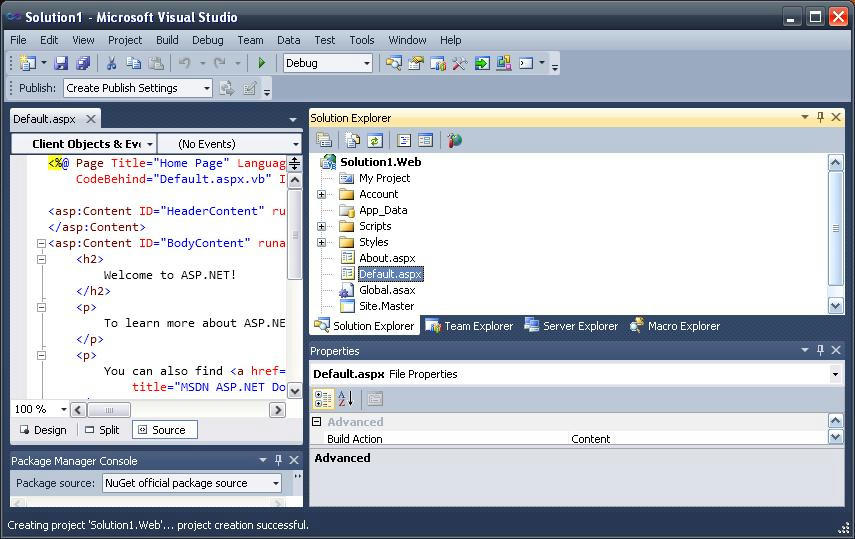855x539 pixels.
Task: Switch editor to Split view
Action: coord(103,430)
